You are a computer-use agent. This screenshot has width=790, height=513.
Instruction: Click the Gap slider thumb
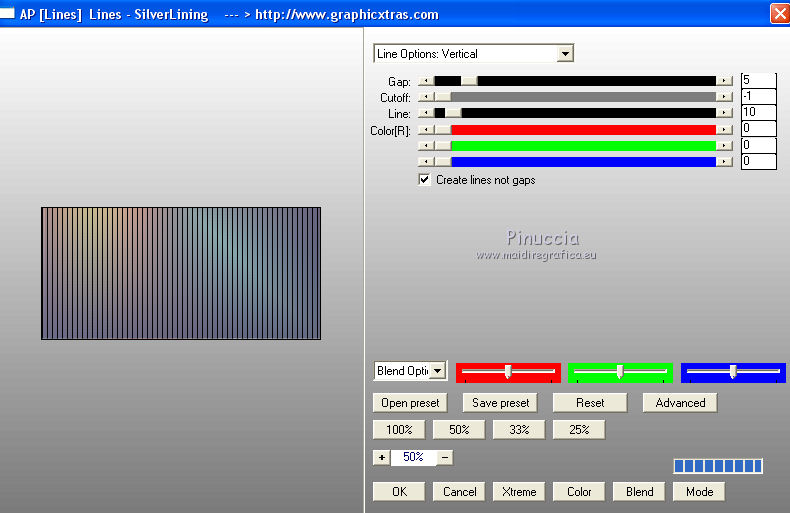[469, 81]
